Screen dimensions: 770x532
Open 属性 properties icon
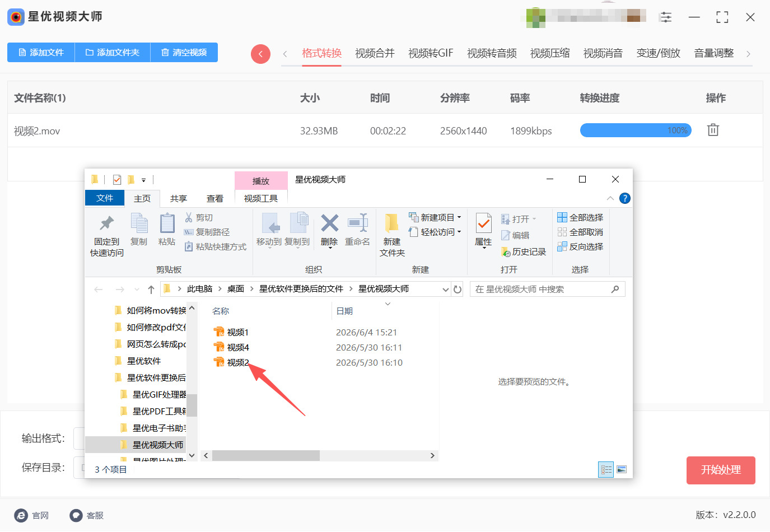[x=483, y=224]
